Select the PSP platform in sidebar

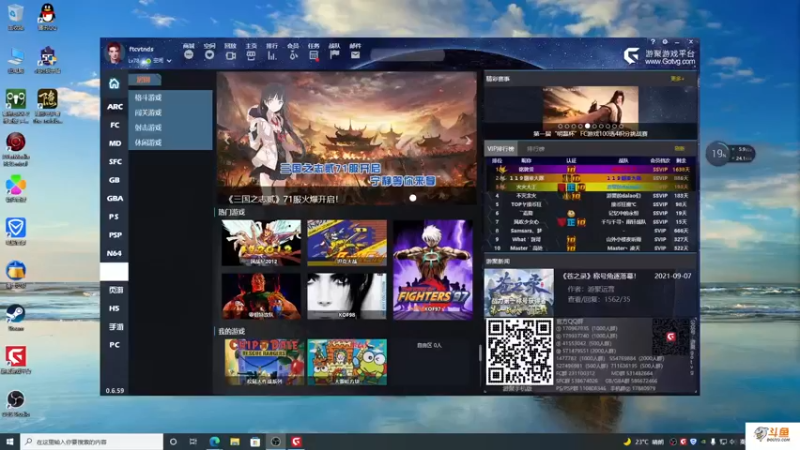click(x=114, y=235)
